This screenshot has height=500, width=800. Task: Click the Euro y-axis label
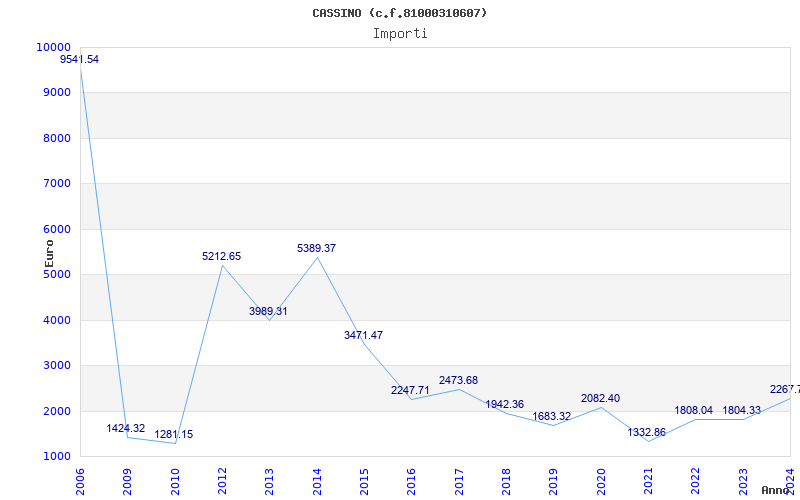(x=49, y=254)
